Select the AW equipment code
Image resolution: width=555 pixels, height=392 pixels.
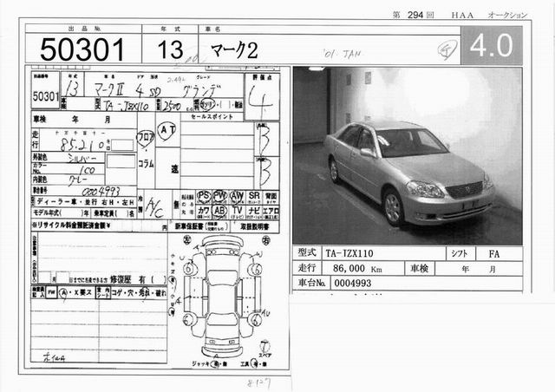tap(237, 197)
